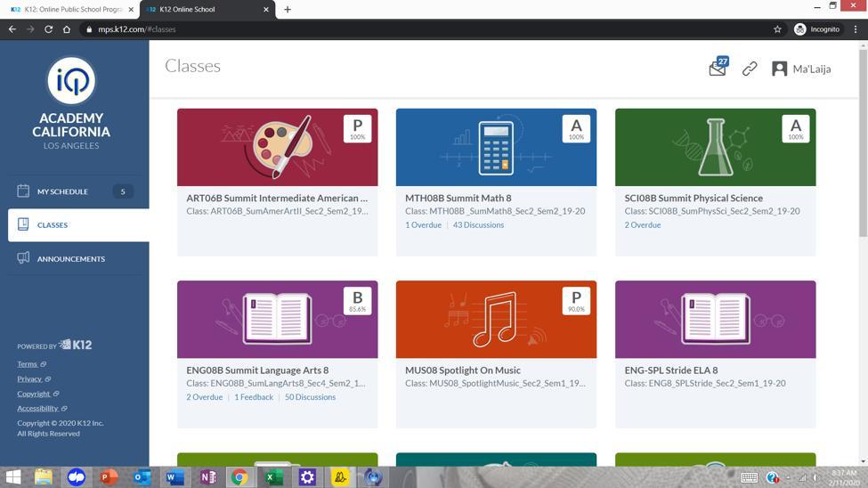Click the MTH08B Summit Math 8 title
The height and width of the screenshot is (488, 868).
tap(458, 198)
